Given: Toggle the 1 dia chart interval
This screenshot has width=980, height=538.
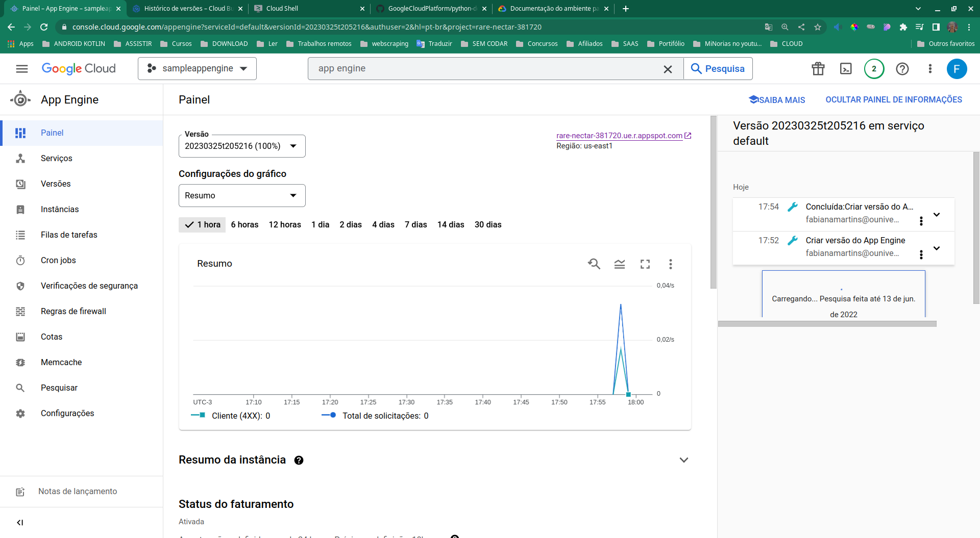Looking at the screenshot, I should coord(320,224).
